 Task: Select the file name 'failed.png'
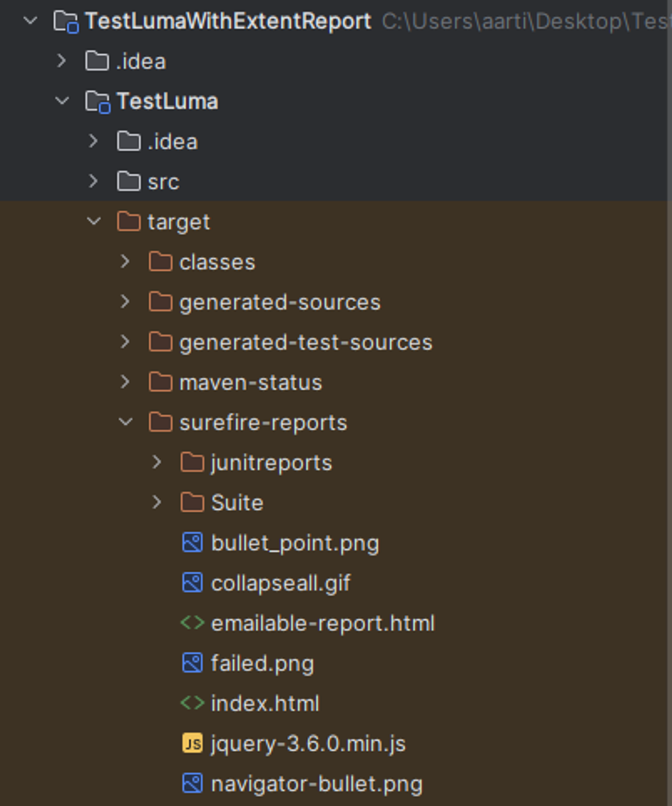(x=263, y=664)
